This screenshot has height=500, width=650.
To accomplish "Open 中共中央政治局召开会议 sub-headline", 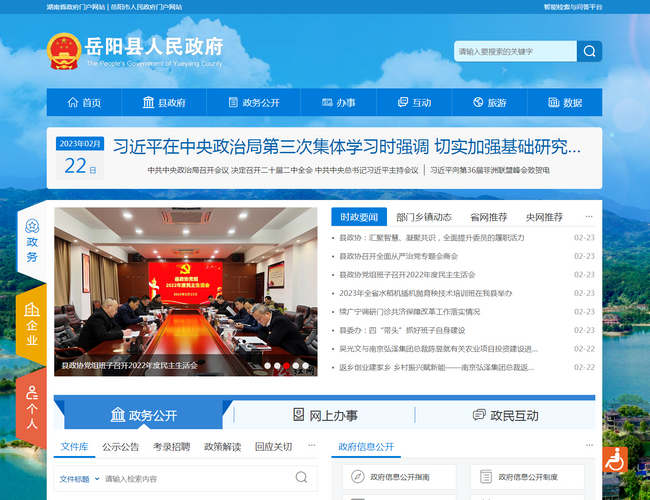I will 283,170.
